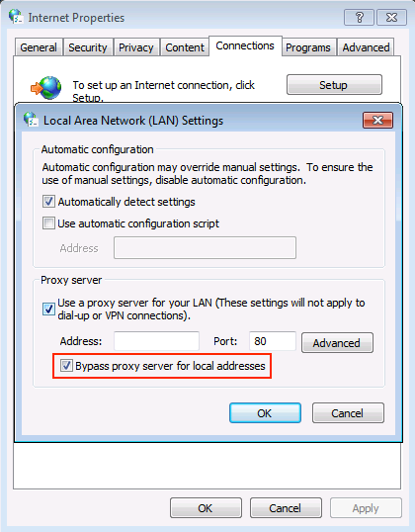
Task: Close the Internet Properties window
Action: [391, 17]
